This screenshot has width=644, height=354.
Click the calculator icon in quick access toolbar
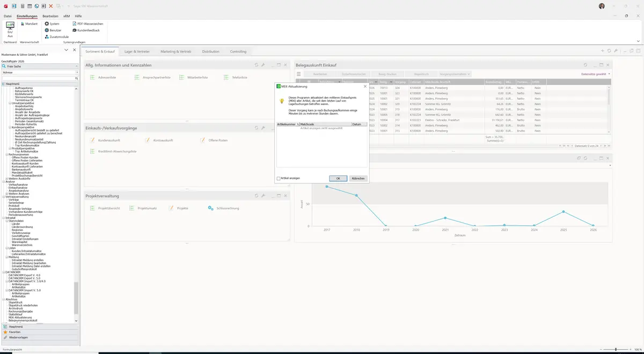(22, 6)
